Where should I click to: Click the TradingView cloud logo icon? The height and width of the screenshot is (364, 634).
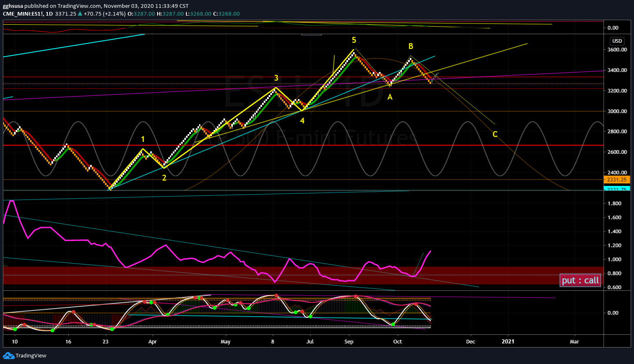8,355
